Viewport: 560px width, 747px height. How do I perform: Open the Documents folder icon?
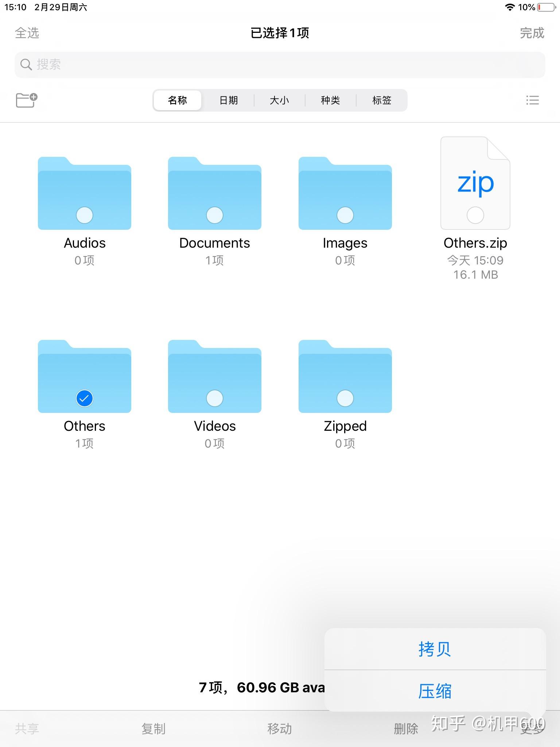tap(215, 193)
